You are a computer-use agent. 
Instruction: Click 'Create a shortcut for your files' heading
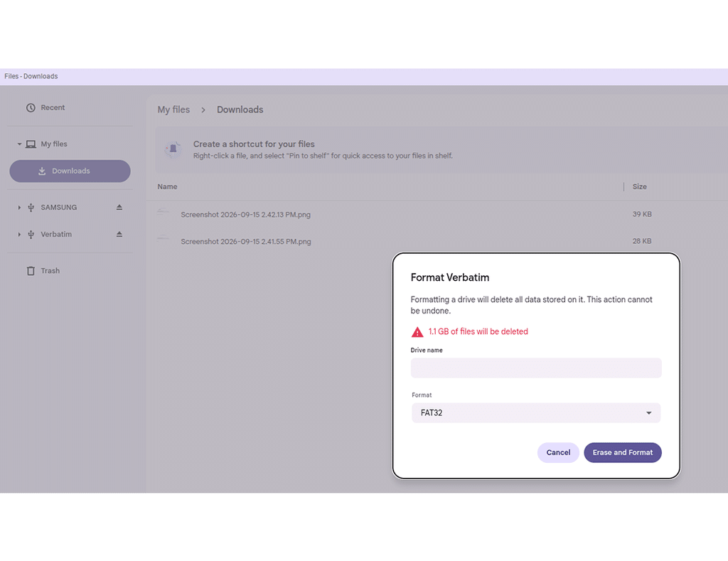254,144
